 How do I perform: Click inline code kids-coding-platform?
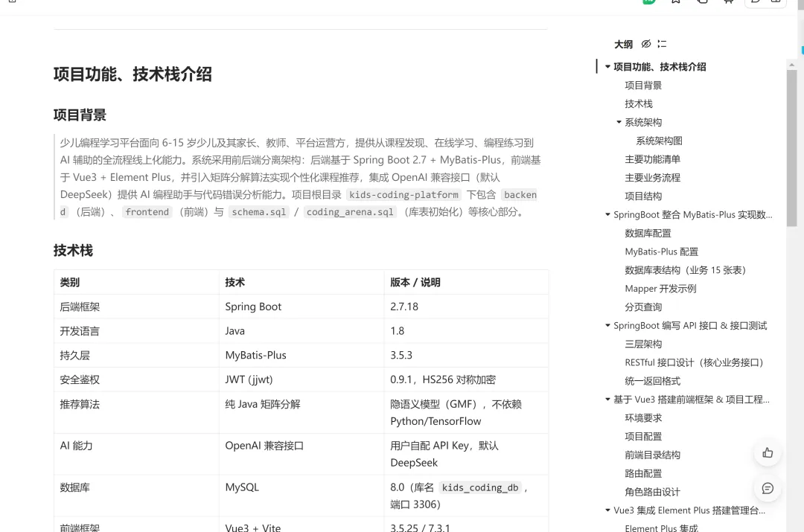coord(403,195)
